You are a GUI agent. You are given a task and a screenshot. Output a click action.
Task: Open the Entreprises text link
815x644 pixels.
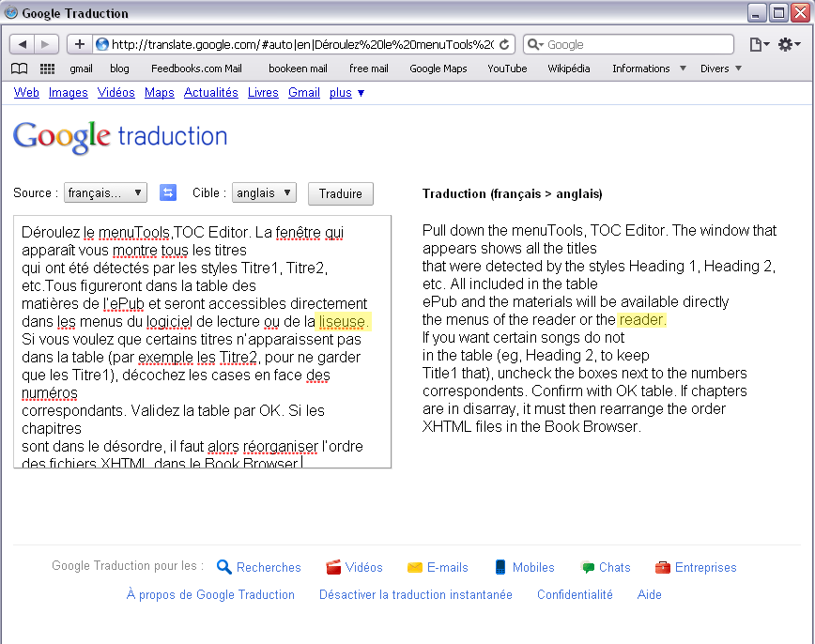(706, 568)
